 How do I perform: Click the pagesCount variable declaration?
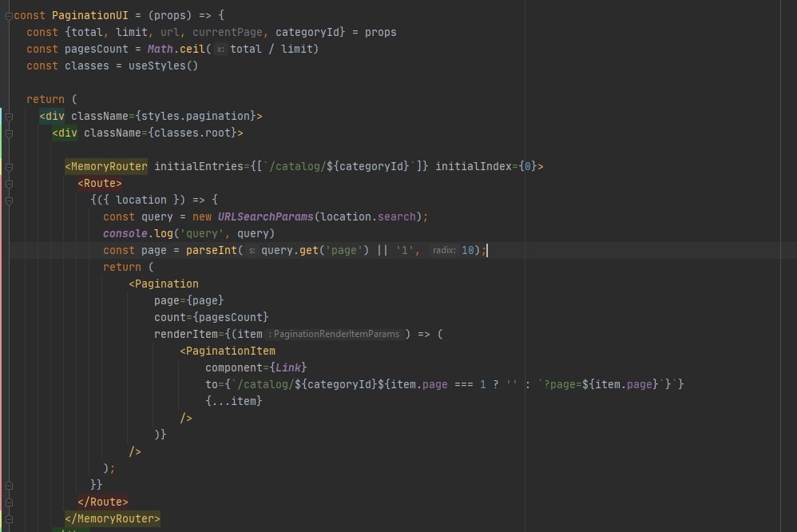click(96, 49)
